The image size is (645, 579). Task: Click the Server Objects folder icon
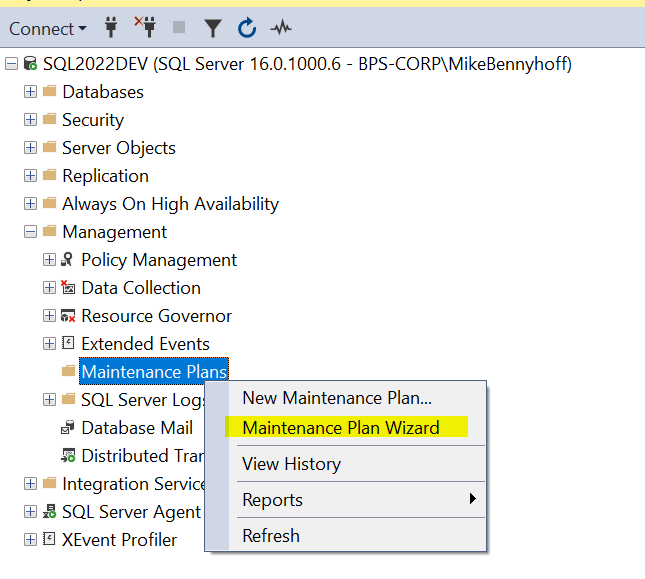tap(49, 146)
